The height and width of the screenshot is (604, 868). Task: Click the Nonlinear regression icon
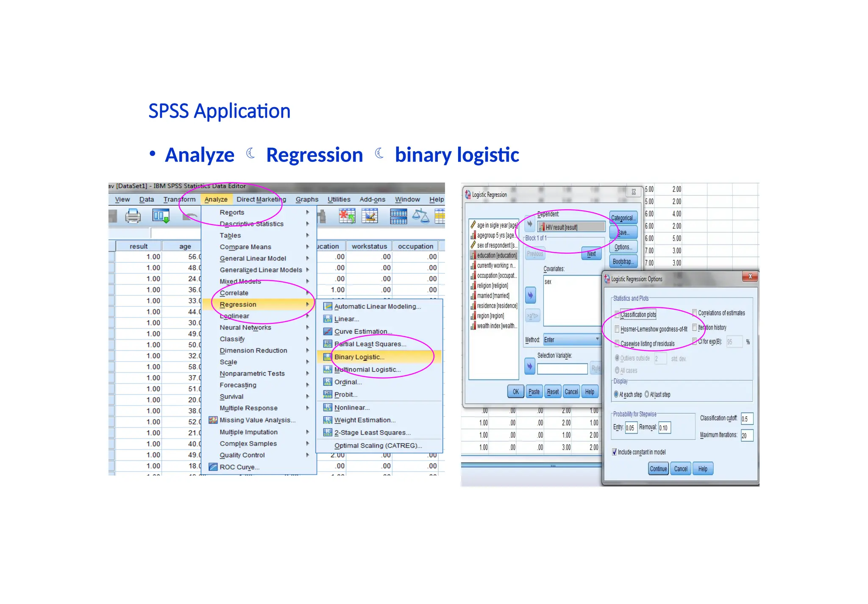tap(328, 407)
